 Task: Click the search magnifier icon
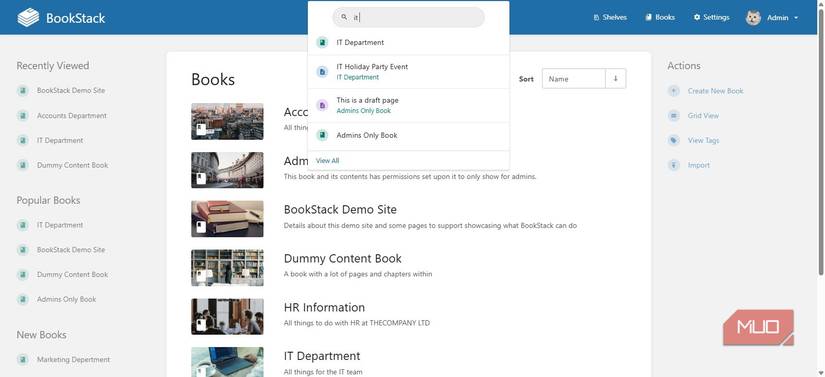(x=344, y=17)
